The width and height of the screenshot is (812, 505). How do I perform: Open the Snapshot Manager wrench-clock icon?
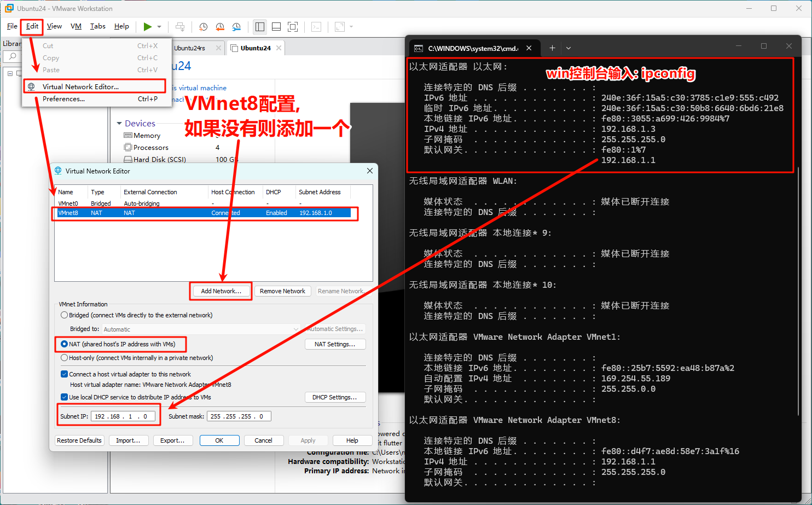pyautogui.click(x=236, y=26)
